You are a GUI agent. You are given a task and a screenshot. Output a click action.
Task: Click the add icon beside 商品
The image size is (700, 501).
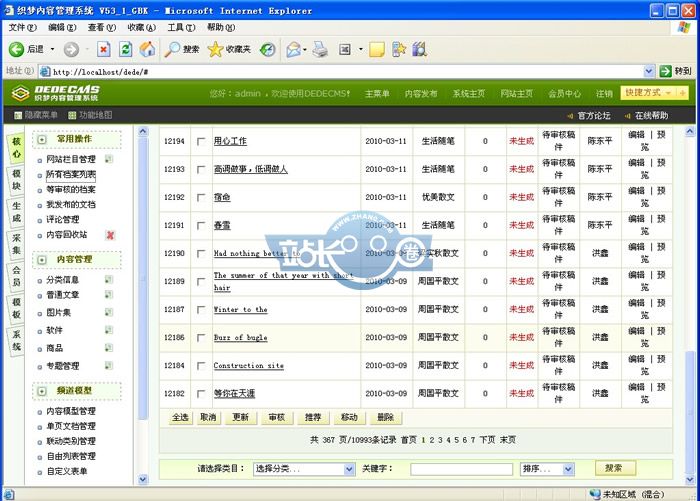pos(109,347)
